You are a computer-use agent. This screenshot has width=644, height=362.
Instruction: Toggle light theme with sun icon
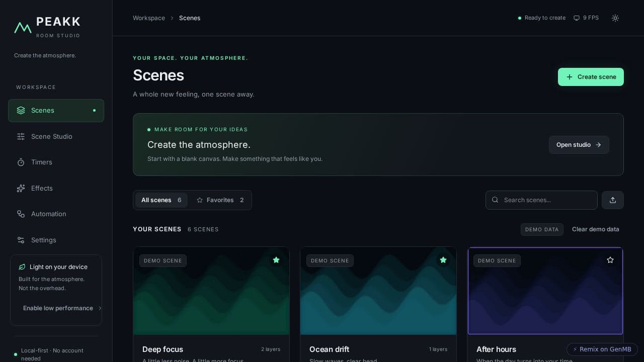pyautogui.click(x=615, y=18)
